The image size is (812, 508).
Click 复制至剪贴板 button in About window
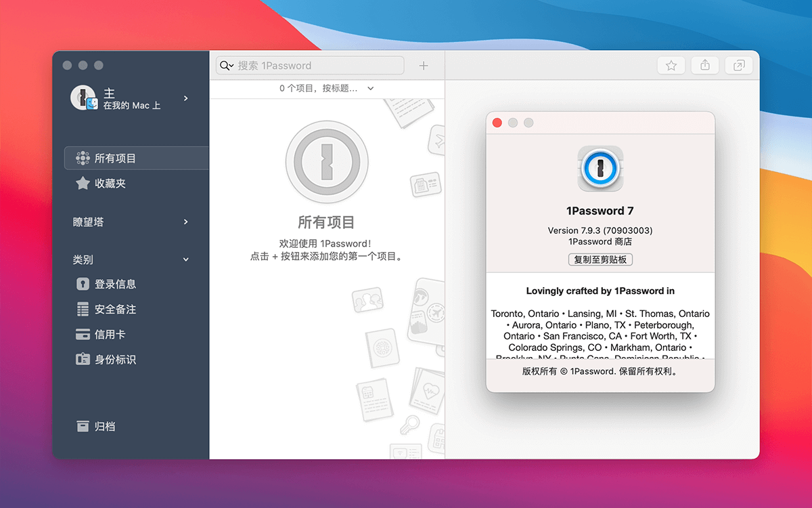pyautogui.click(x=600, y=259)
